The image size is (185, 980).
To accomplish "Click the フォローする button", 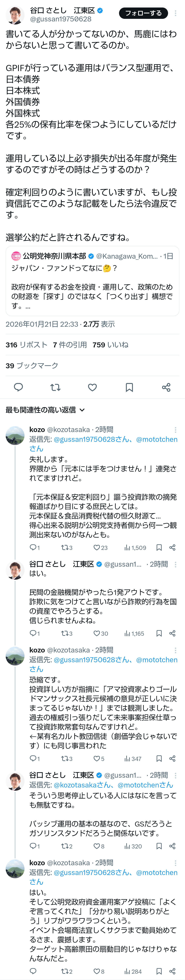I will [x=144, y=13].
